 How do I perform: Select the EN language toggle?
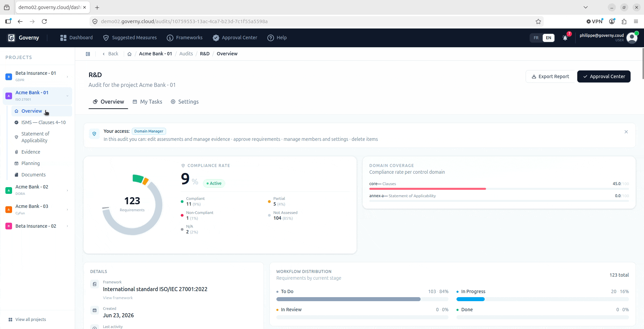pos(548,38)
